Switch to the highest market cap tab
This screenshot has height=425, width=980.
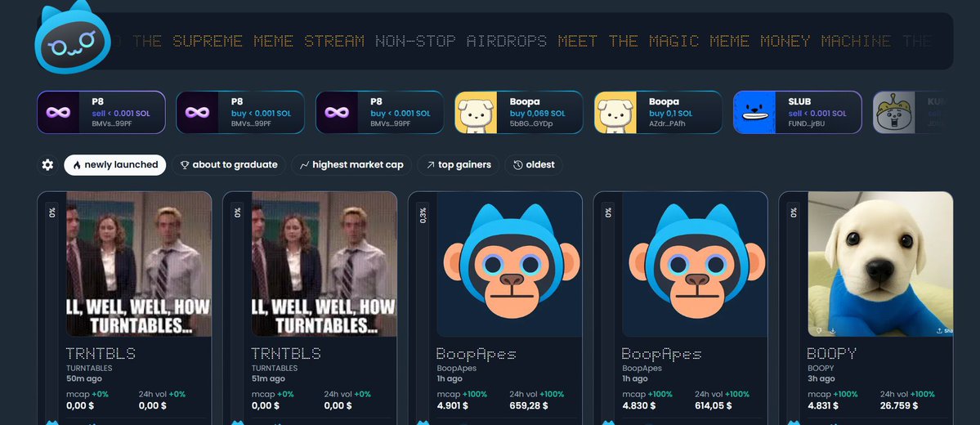(x=351, y=165)
